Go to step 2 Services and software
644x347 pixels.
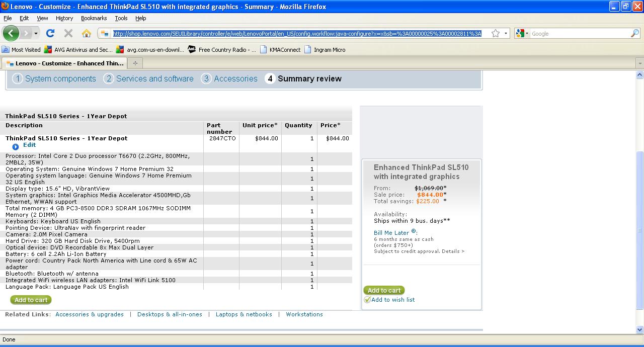tap(148, 78)
